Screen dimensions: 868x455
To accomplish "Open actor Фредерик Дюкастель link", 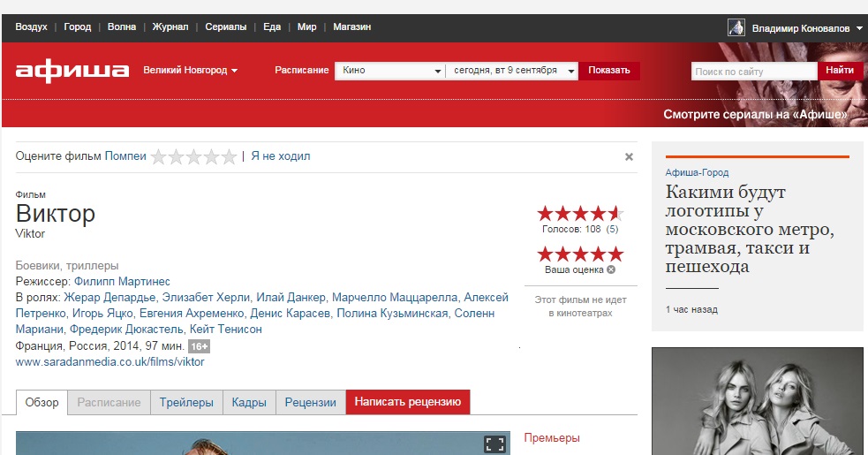I will coord(126,330).
